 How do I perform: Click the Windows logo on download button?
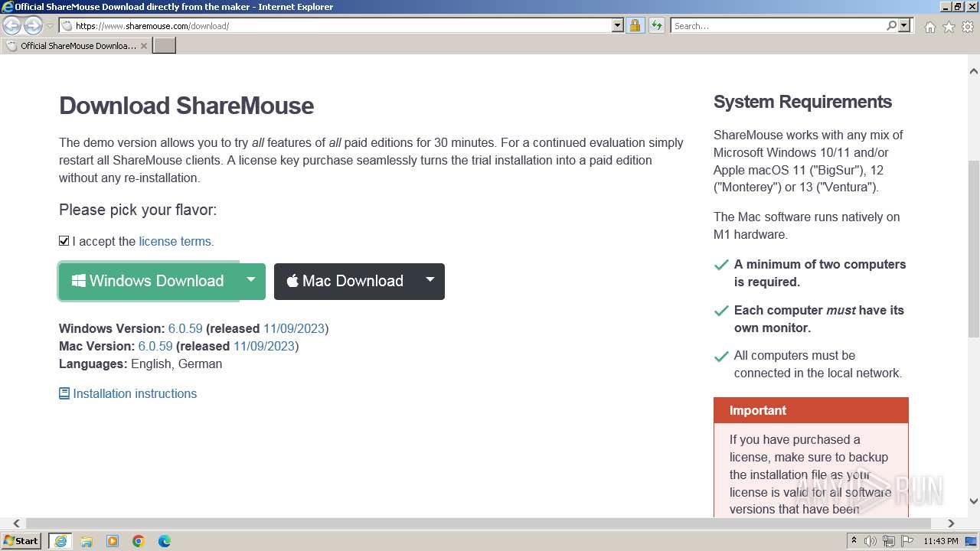tap(79, 281)
